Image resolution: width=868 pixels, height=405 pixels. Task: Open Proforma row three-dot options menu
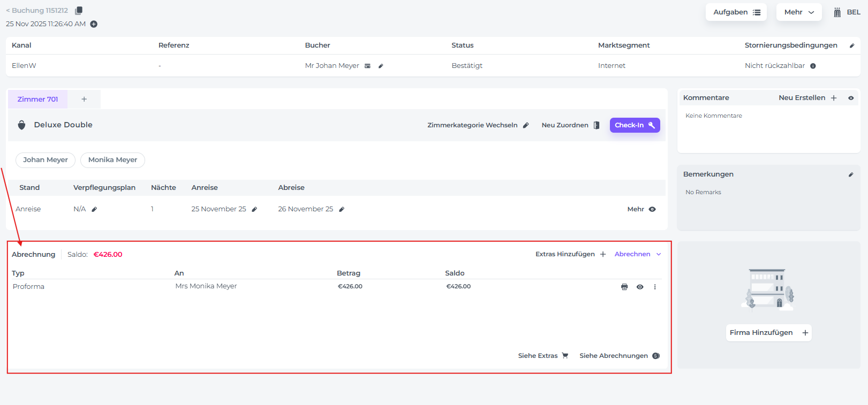(x=655, y=287)
